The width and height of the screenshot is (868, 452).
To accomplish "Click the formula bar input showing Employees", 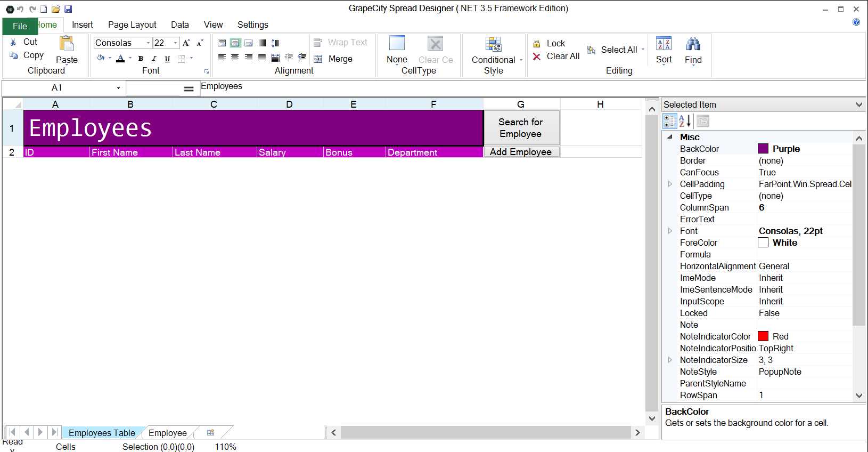I will (x=373, y=87).
